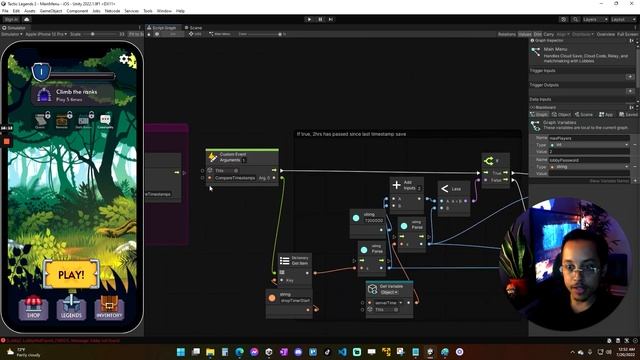Toggle the Carry graph option
The width and height of the screenshot is (640, 360).
tap(549, 34)
